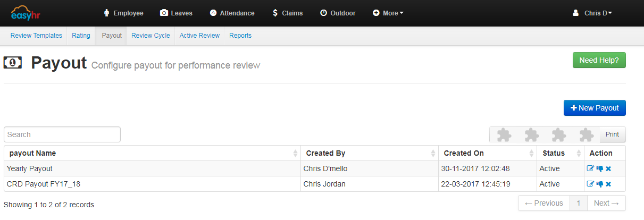Viewport: 644px width, 220px height.
Task: Click the first puzzle piece plugin icon
Action: (504, 135)
